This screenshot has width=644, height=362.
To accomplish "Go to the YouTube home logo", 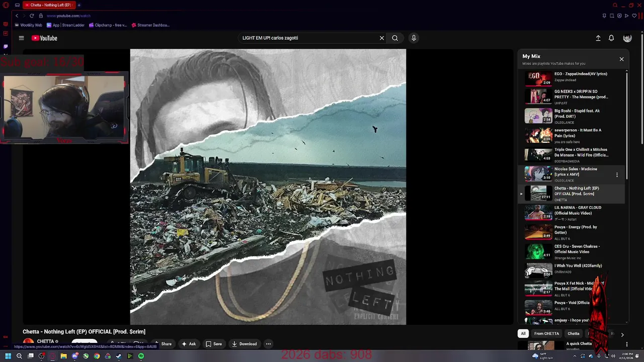I will tap(44, 38).
